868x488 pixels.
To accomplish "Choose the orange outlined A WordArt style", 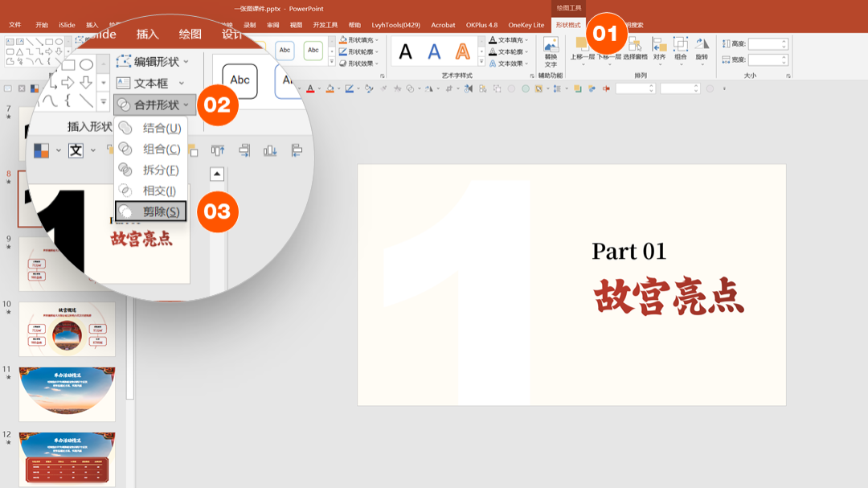I will (x=462, y=51).
